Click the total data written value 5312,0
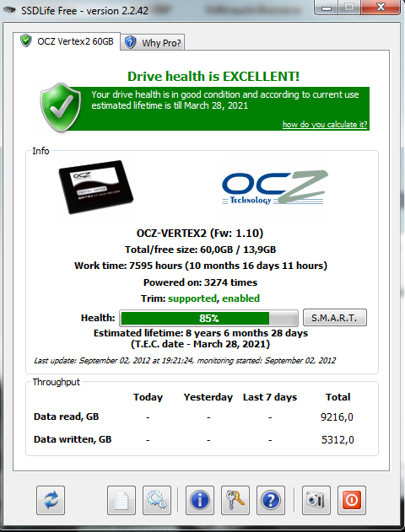405x532 pixels. [337, 440]
